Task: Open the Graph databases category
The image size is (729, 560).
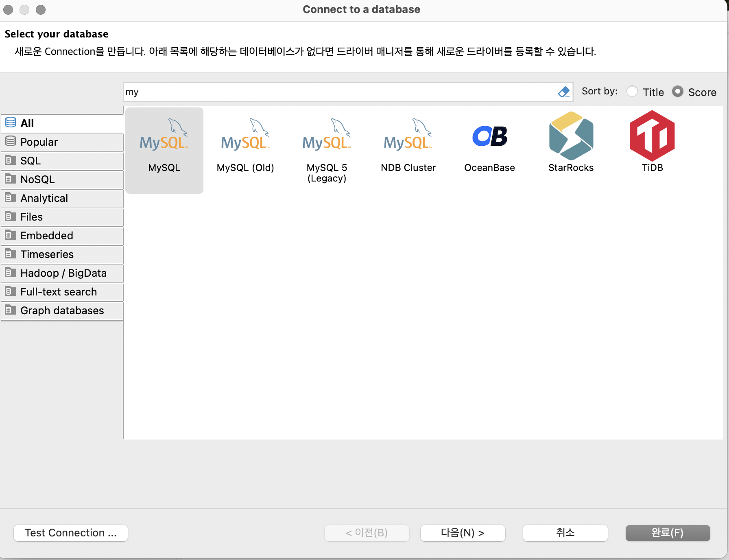Action: (x=62, y=311)
